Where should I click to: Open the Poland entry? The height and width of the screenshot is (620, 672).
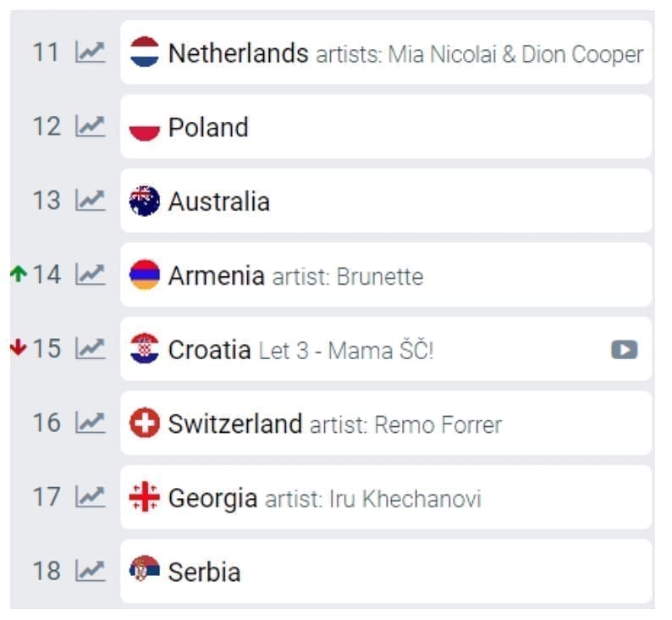tap(208, 128)
